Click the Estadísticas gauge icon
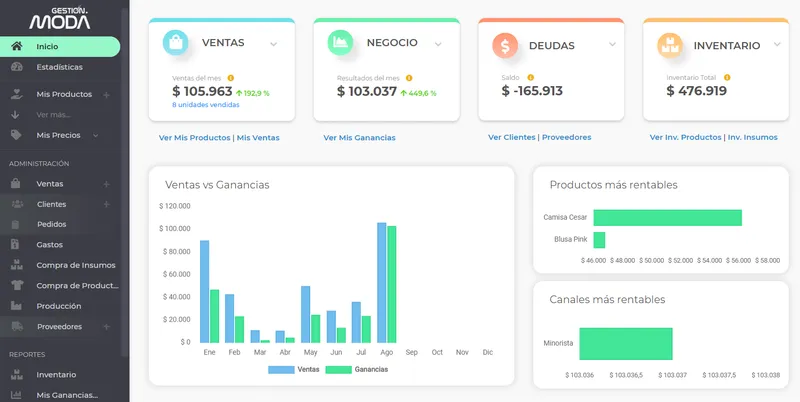 point(17,67)
